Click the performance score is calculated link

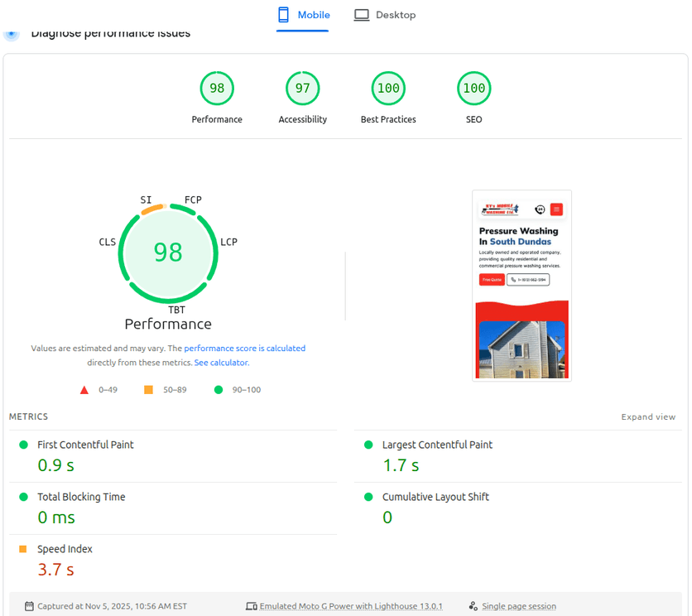tap(245, 348)
